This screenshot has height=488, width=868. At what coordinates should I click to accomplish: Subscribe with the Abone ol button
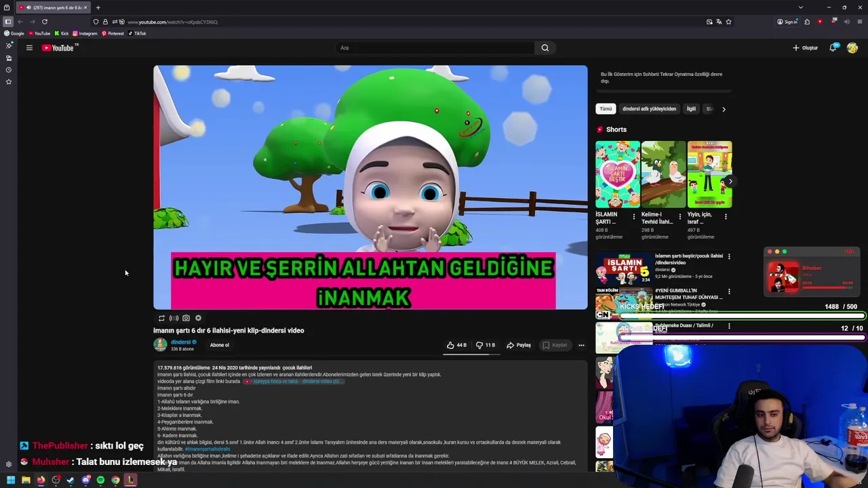click(x=220, y=345)
